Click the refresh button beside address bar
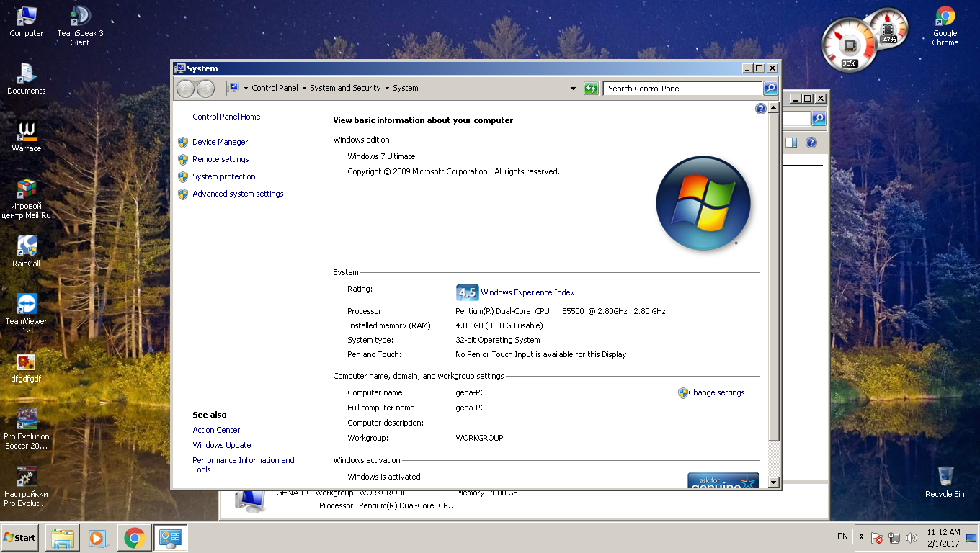 591,89
